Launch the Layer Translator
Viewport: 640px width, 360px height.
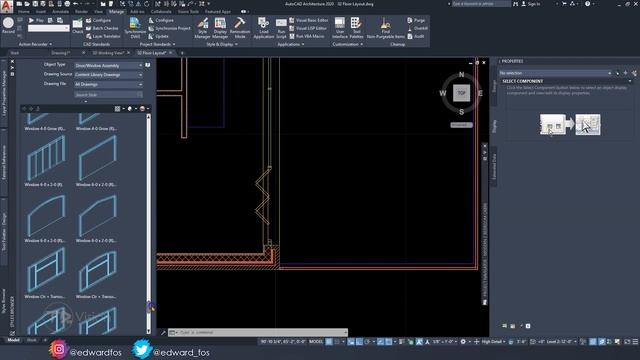tap(103, 36)
